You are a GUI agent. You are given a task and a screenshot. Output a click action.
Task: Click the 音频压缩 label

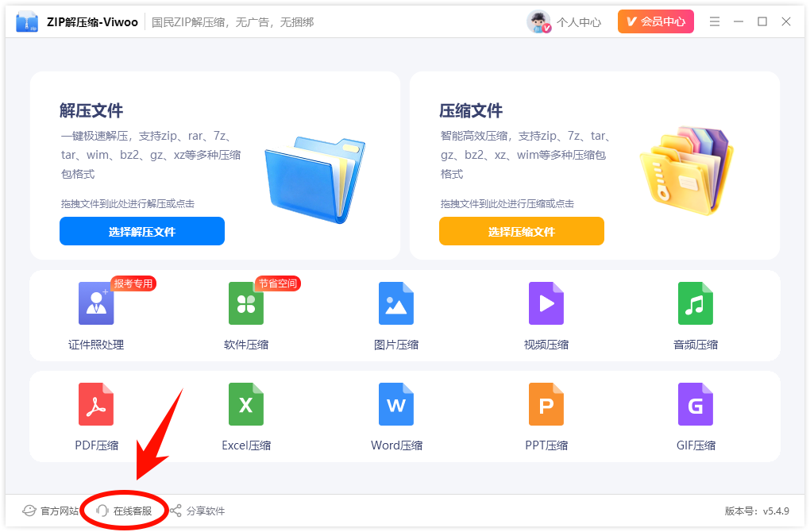click(x=696, y=345)
